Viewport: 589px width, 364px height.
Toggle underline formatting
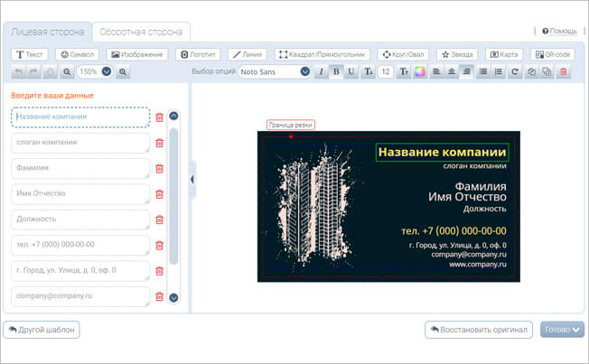(x=351, y=71)
